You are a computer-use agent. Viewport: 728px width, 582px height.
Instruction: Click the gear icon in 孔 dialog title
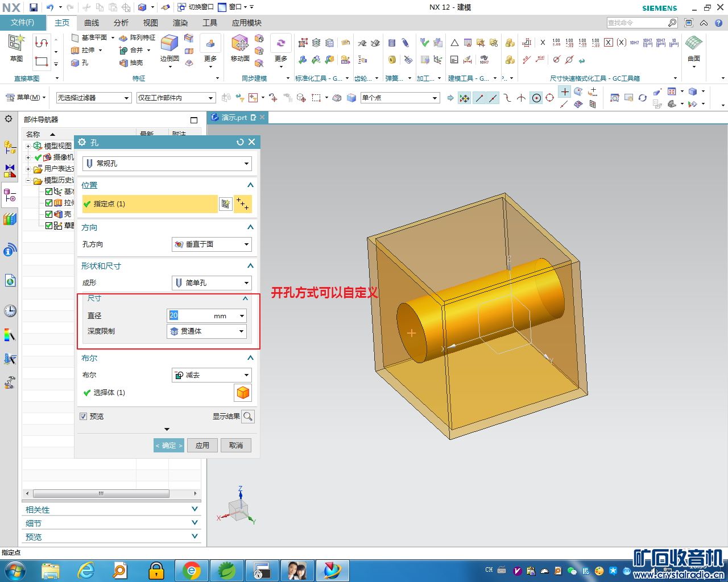pyautogui.click(x=82, y=142)
